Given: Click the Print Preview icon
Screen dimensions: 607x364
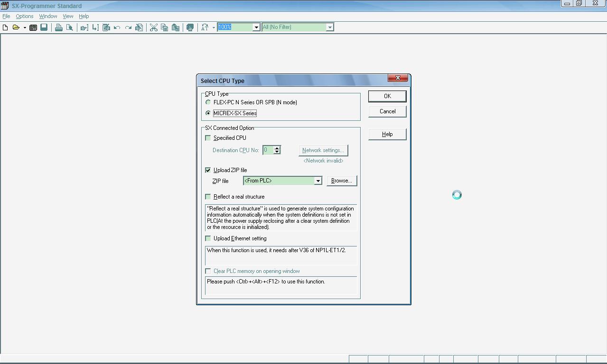Looking at the screenshot, I should tap(70, 27).
